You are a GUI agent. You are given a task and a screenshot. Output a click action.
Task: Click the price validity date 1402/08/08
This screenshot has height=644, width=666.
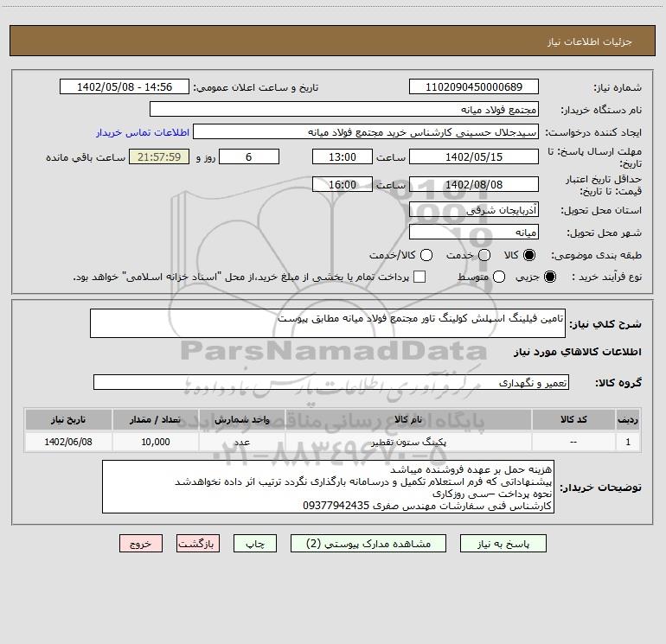click(x=474, y=184)
